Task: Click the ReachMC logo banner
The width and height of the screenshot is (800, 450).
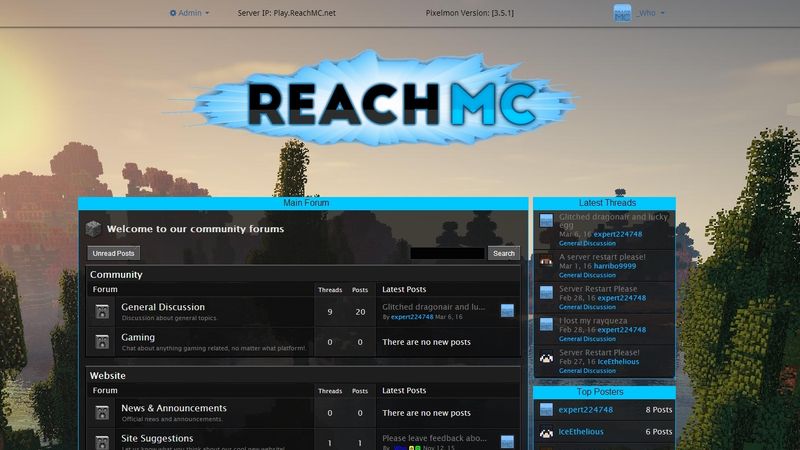Action: 371,99
